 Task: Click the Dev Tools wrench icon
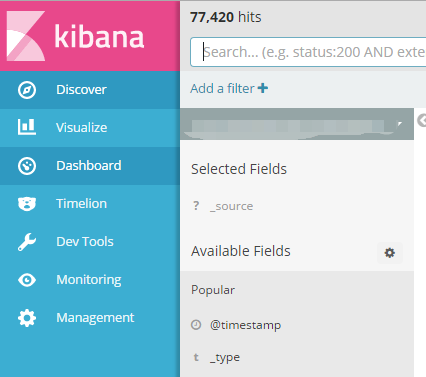[x=27, y=242]
